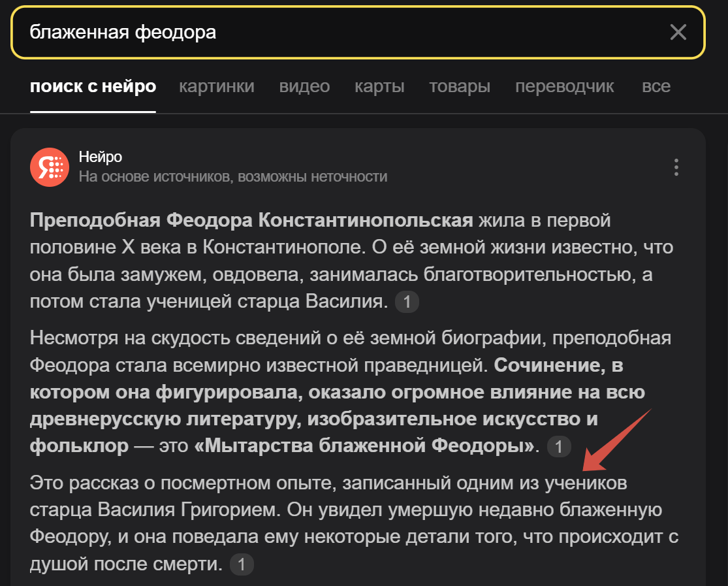Expand answer options via the kebab menu
This screenshot has height=586, width=728.
click(x=676, y=167)
